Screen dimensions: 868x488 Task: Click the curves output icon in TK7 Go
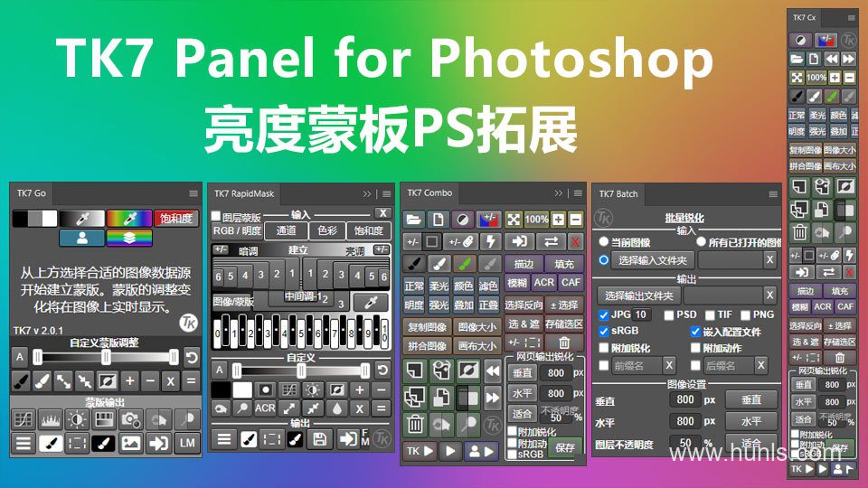click(x=24, y=419)
